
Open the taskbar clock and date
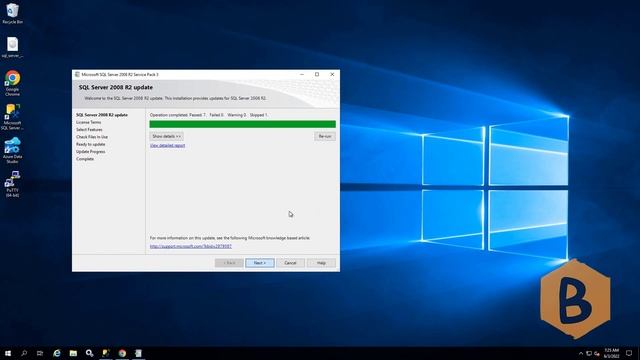611,353
